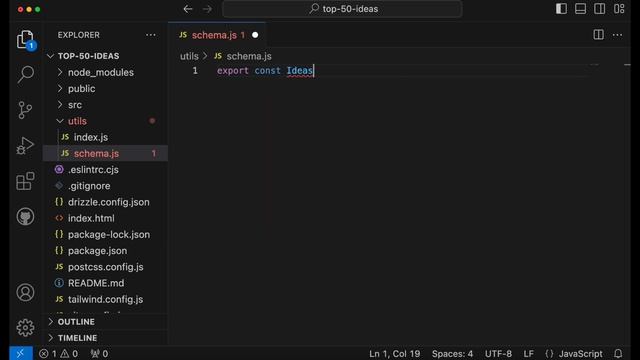Click the export keyword in the code
The width and height of the screenshot is (640, 360).
click(233, 71)
